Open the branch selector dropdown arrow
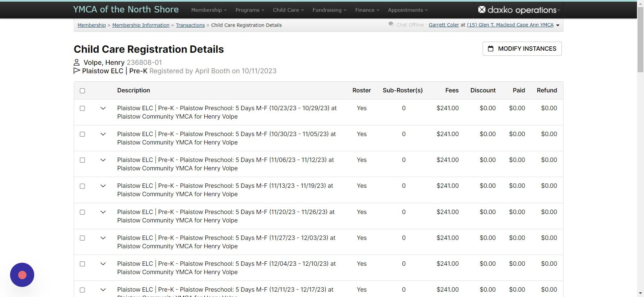 point(557,25)
